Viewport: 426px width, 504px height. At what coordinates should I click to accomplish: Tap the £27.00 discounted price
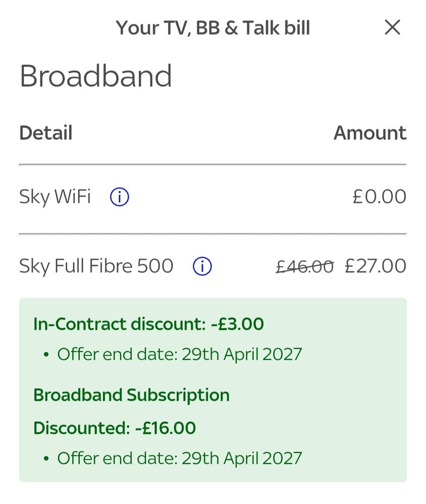pyautogui.click(x=375, y=266)
